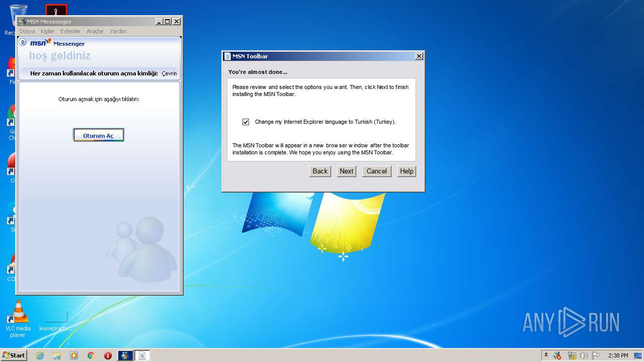Click the MSN Messenger tray icon
The image size is (644, 362).
[557, 355]
